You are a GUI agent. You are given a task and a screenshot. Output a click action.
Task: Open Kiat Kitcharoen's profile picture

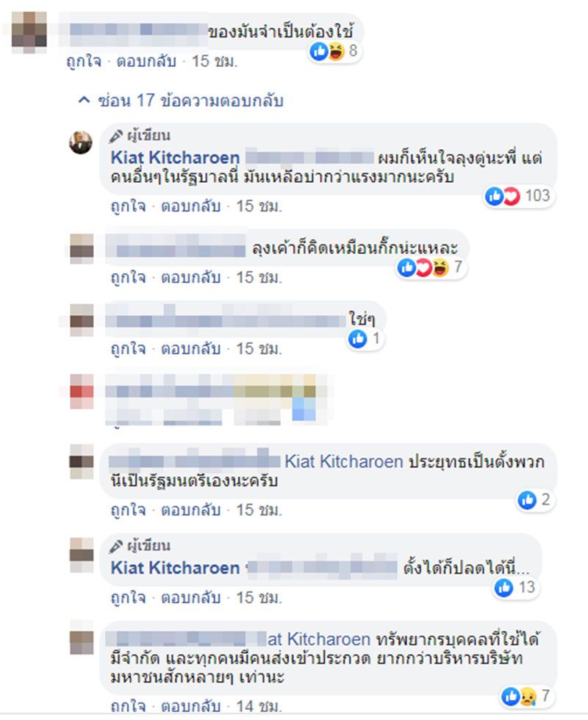point(81,143)
